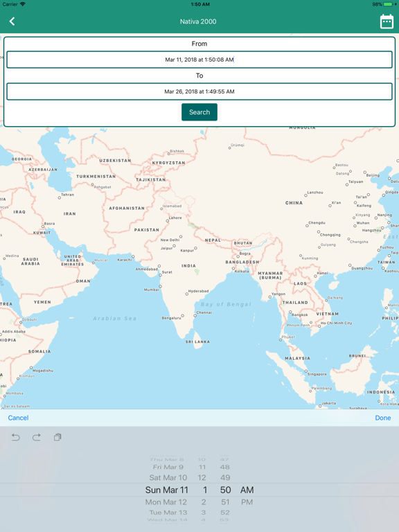Image resolution: width=399 pixels, height=532 pixels.
Task: Click Chennai city marker
Action: pos(195,316)
